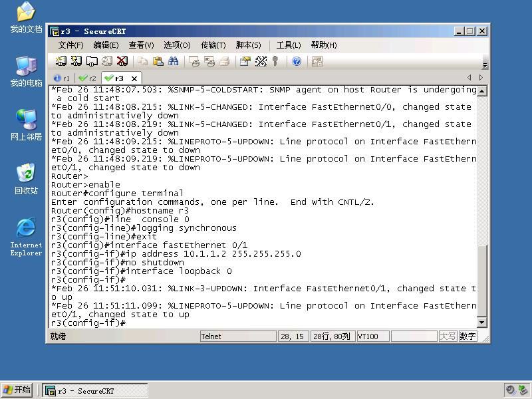Close the r3 tab with its X

click(134, 78)
